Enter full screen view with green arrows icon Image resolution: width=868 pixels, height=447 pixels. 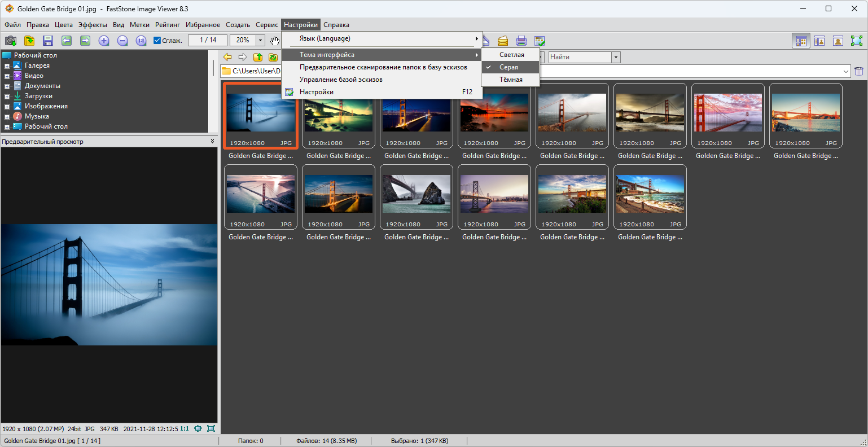pos(857,41)
